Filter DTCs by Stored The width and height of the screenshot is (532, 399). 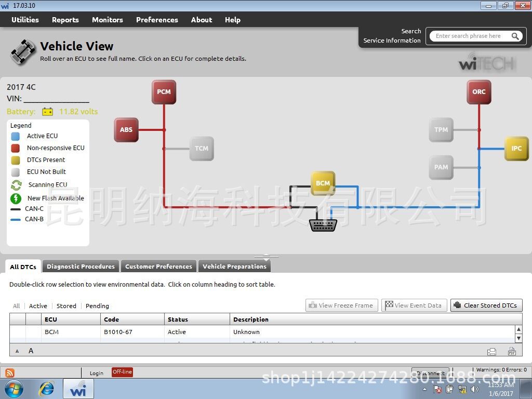point(66,305)
